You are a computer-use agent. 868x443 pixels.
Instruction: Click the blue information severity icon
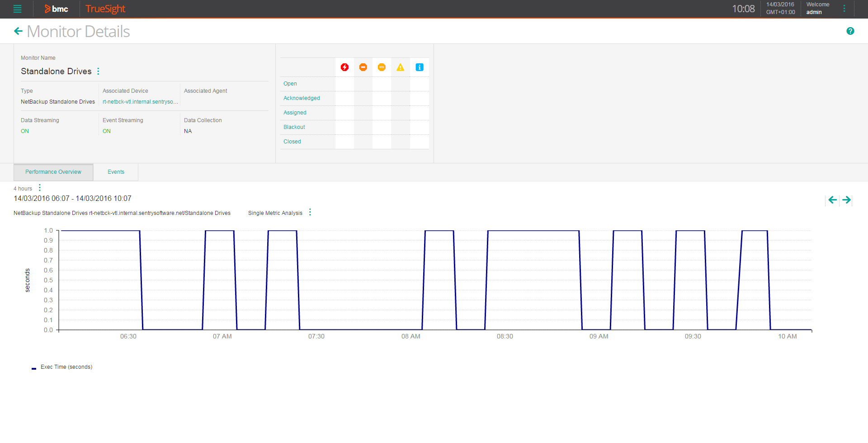click(x=419, y=67)
